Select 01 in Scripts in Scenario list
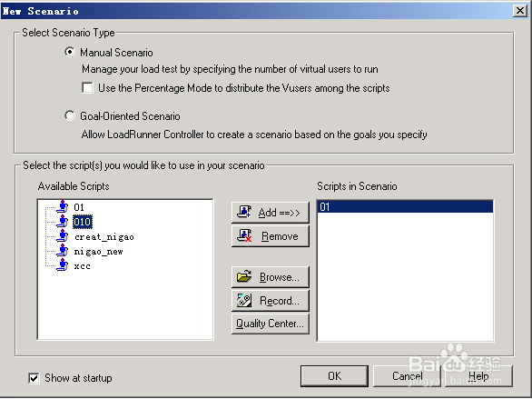 point(405,206)
